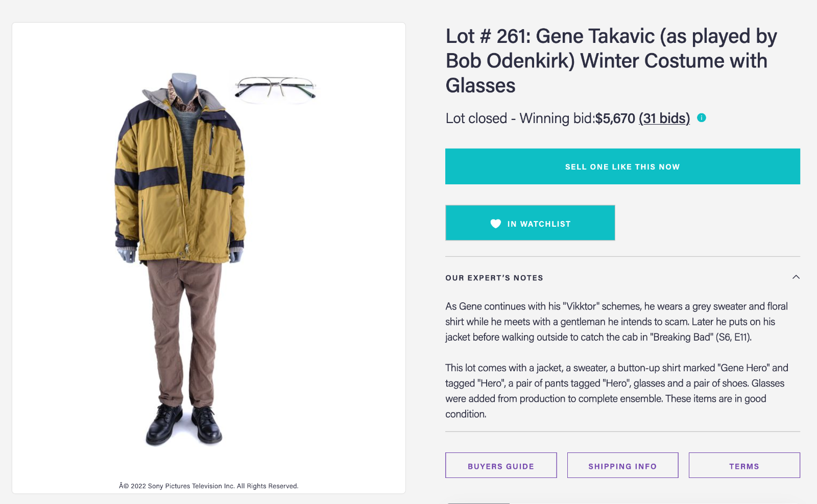Click the brown pants in the costume photo
This screenshot has width=817, height=504.
click(x=184, y=327)
